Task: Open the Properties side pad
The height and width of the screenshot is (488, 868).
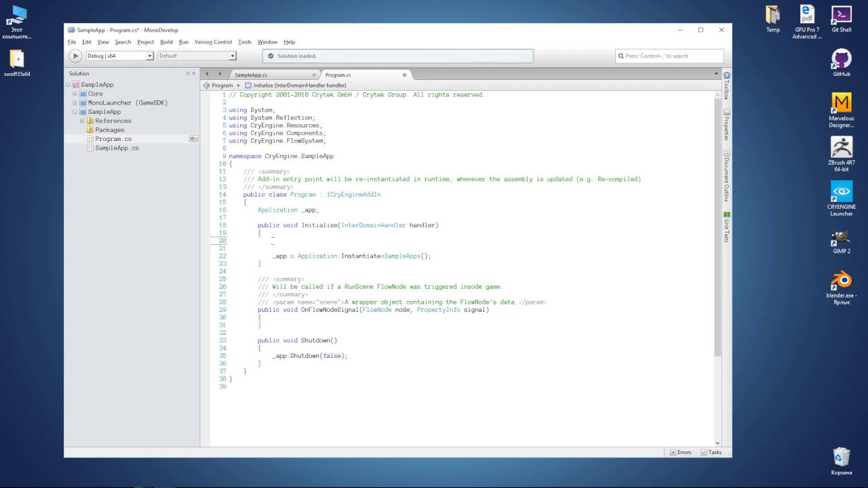Action: (x=726, y=125)
